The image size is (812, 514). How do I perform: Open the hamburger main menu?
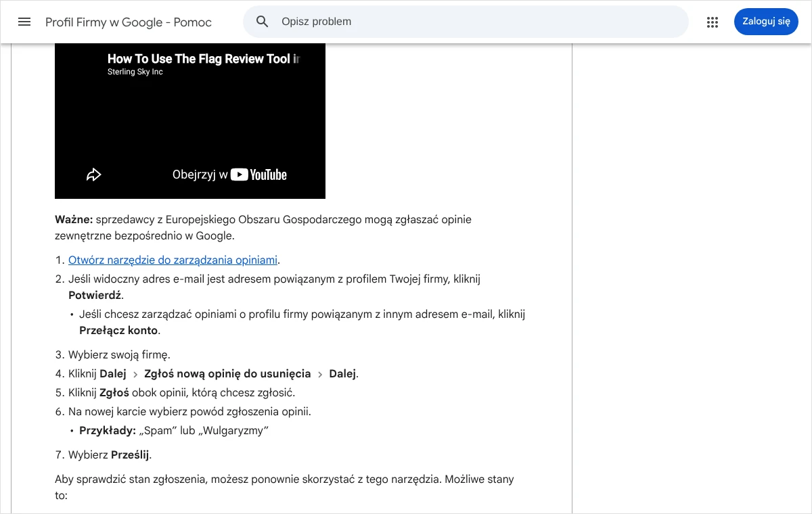24,22
